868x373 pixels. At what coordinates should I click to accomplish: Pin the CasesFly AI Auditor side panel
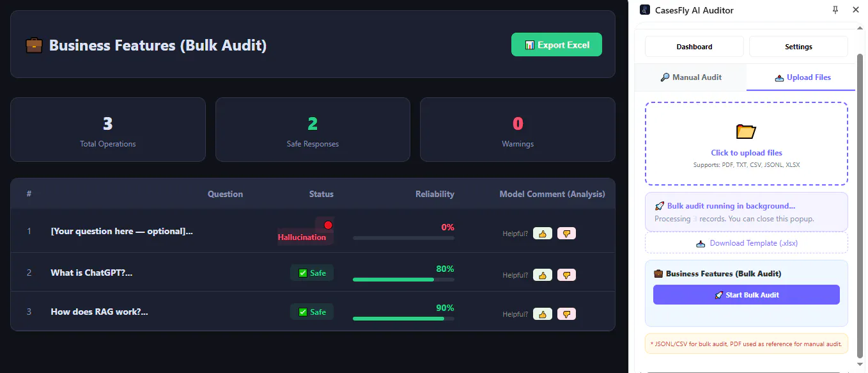point(835,10)
